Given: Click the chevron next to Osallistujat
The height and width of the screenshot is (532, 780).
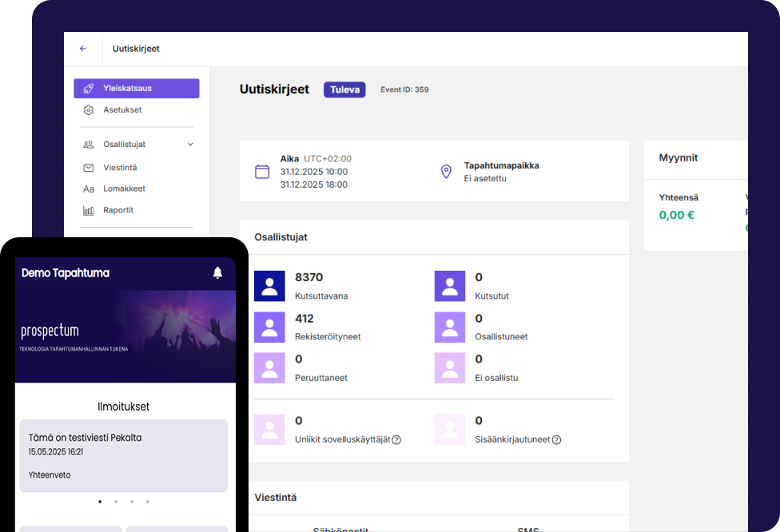Looking at the screenshot, I should 190,145.
